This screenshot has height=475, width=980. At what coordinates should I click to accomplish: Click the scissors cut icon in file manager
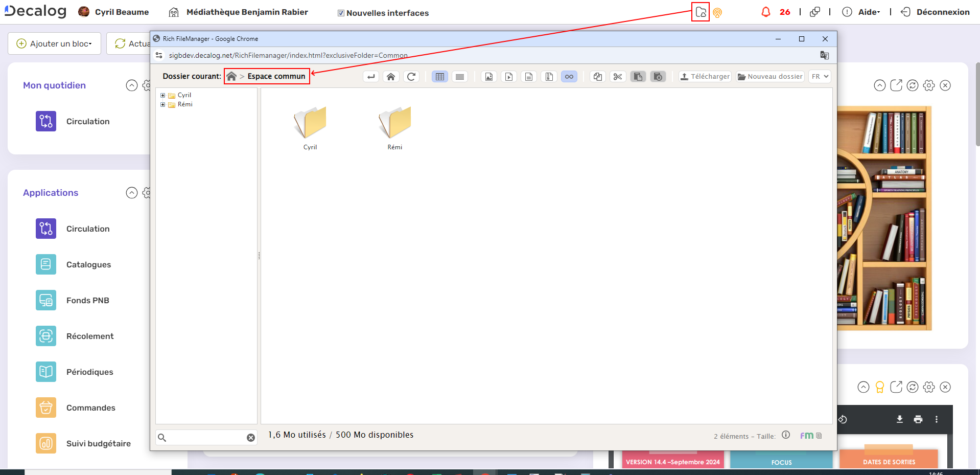618,77
